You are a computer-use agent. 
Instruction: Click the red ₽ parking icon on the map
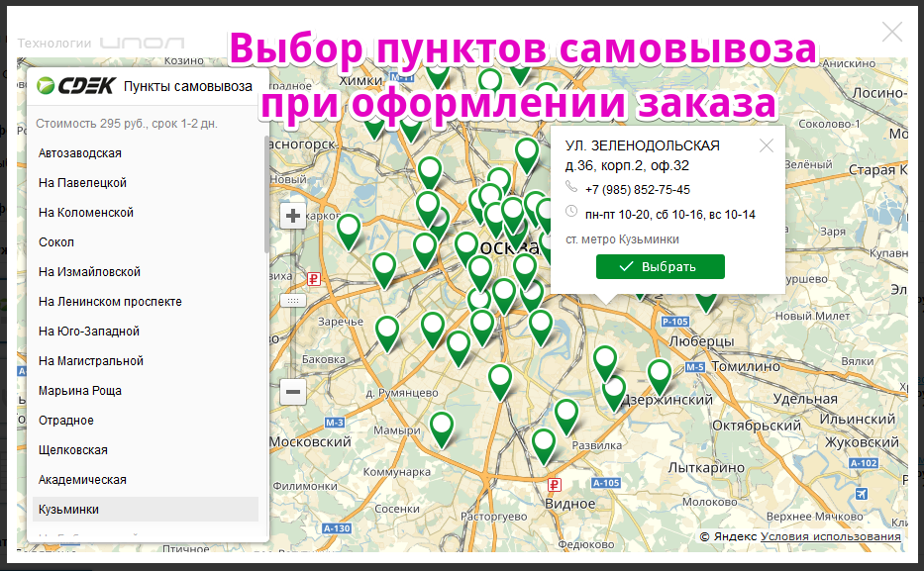[315, 279]
